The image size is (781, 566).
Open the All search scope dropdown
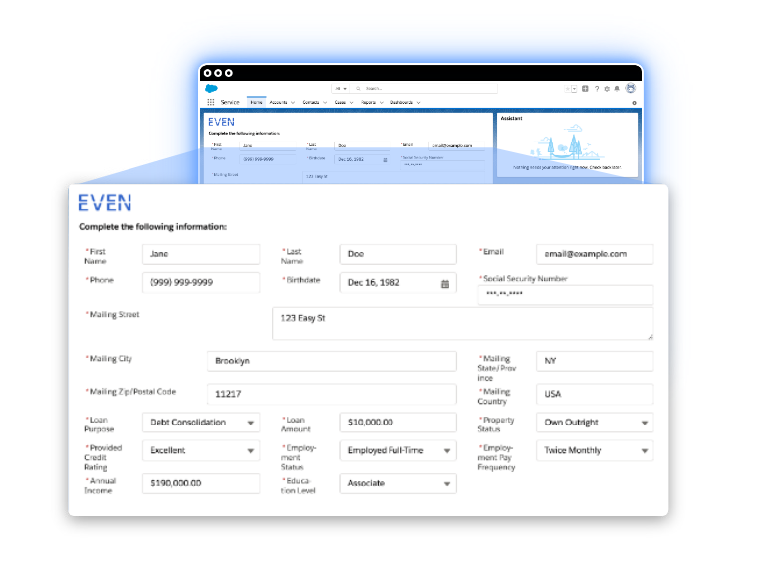[341, 88]
